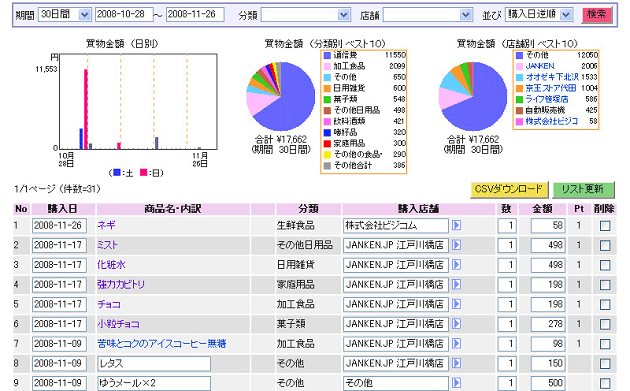Click the store arrow icon for レタス row

pos(456,363)
